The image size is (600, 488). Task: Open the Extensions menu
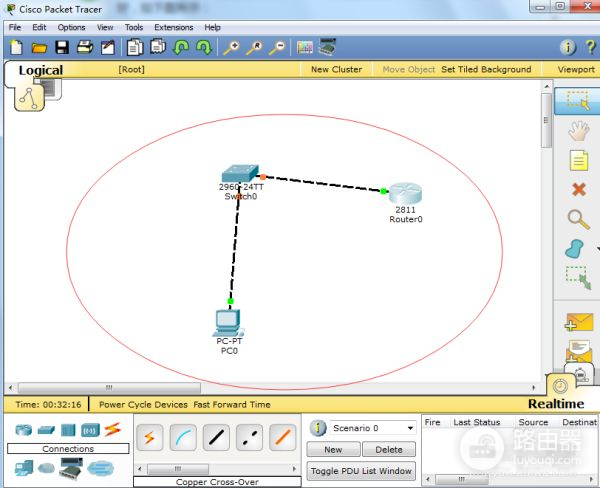tap(173, 27)
